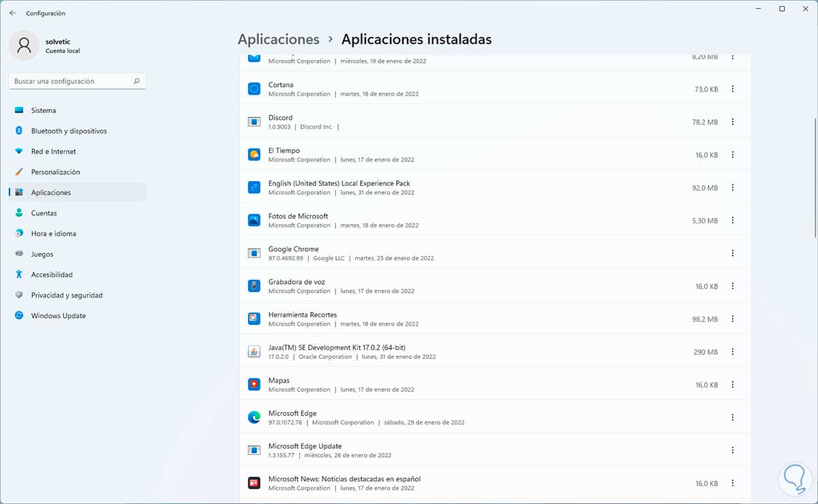Open the Sistema settings section
Viewport: 818px width, 504px height.
tap(78, 110)
